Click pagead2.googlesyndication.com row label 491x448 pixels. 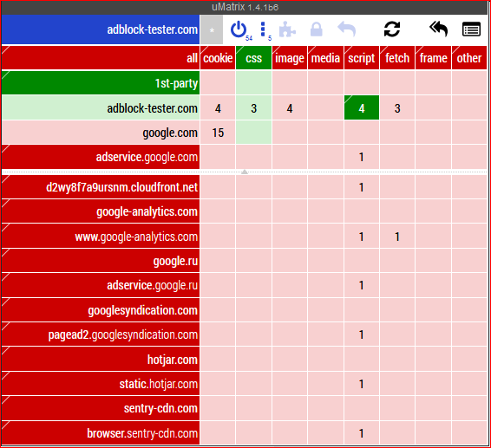[101, 334]
